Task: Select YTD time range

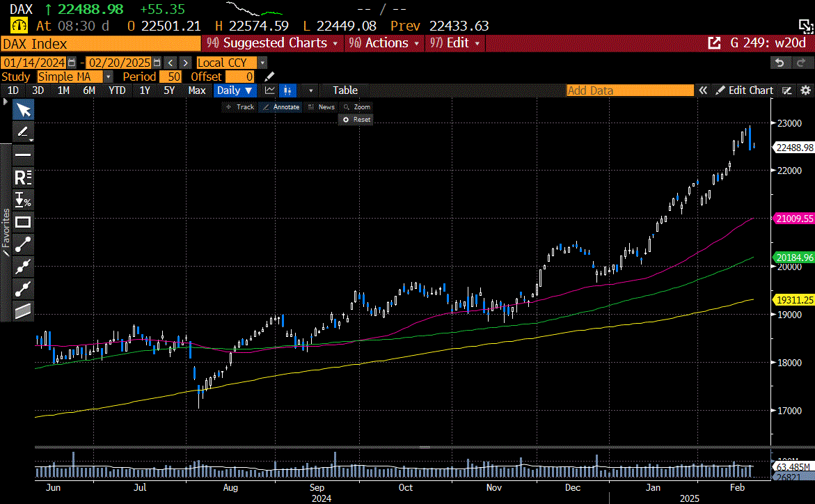Action: (x=117, y=90)
